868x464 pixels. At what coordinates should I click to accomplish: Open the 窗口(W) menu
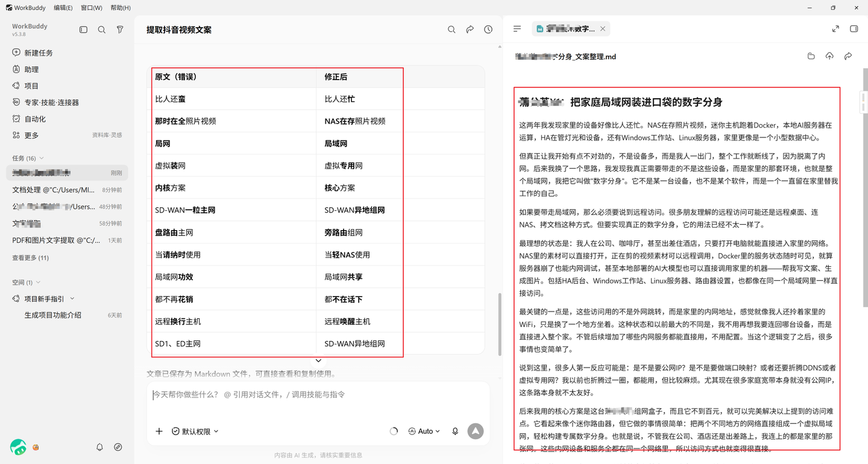(x=92, y=8)
